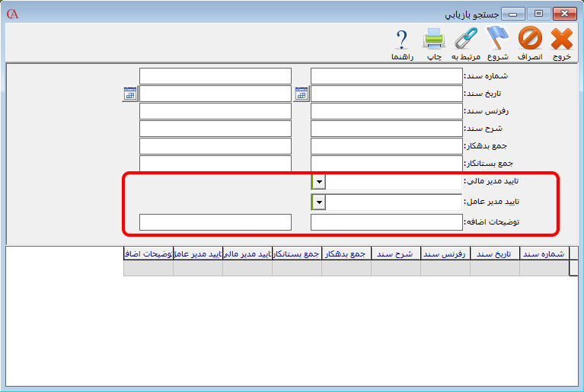Open calendar picker beside left date field
Image resolution: width=584 pixels, height=392 pixels.
[129, 94]
